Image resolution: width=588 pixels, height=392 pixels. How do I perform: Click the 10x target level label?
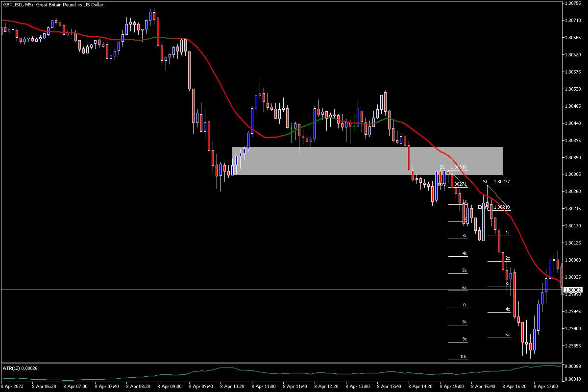point(464,357)
